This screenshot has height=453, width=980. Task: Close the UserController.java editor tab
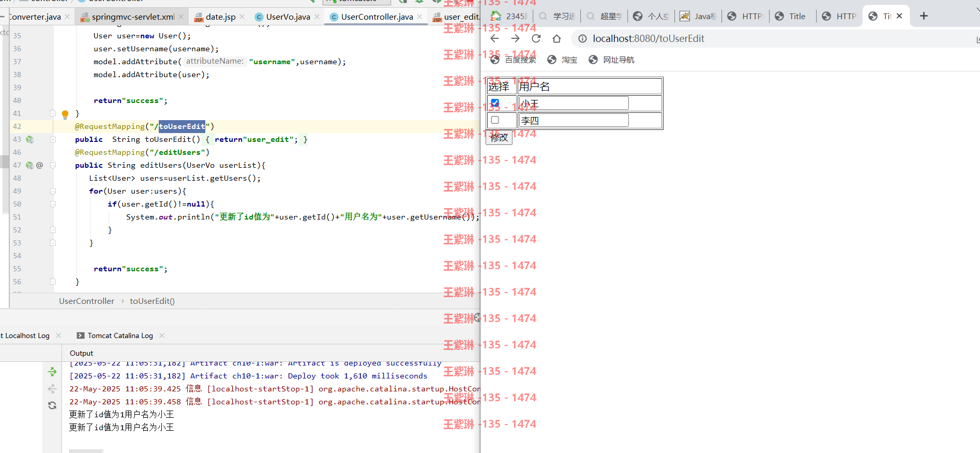pyautogui.click(x=419, y=17)
